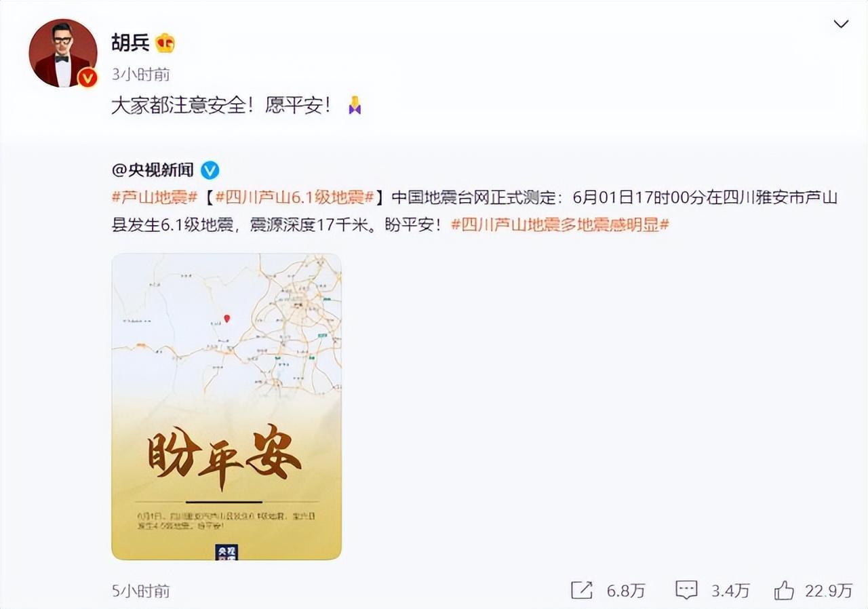Open the #四川芦山6.1级地震# hashtag
Image resolution: width=868 pixels, height=609 pixels.
click(x=295, y=197)
